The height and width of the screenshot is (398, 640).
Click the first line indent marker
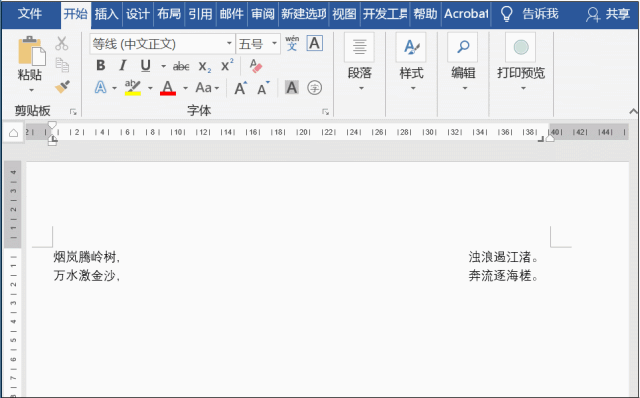coord(52,125)
